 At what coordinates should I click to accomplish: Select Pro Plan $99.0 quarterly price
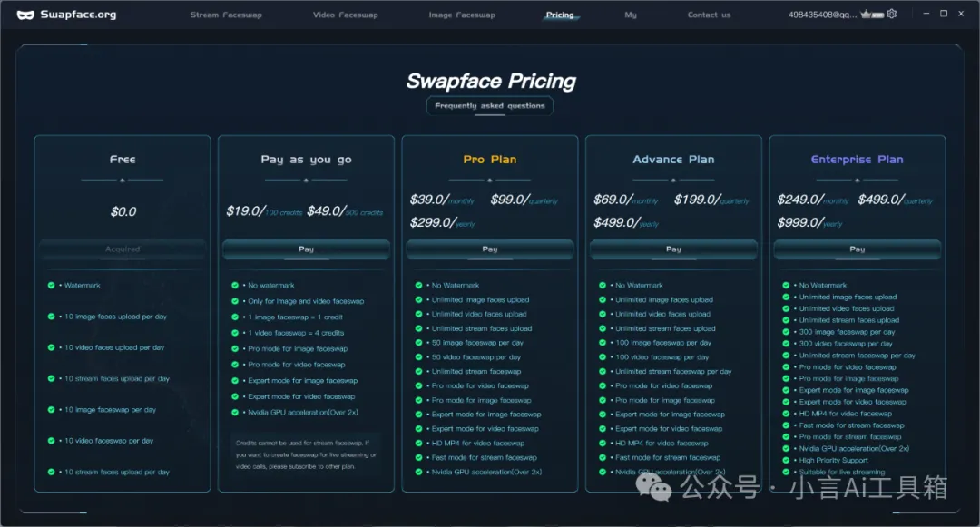tap(524, 200)
